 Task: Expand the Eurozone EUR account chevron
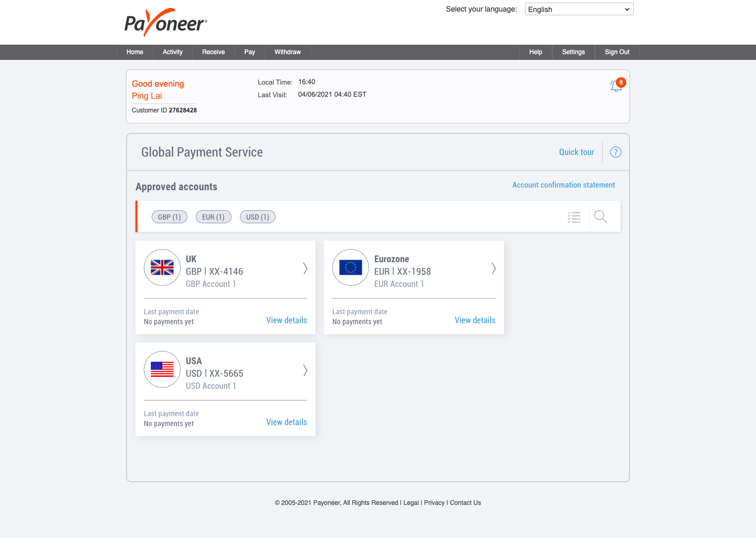[x=493, y=268]
